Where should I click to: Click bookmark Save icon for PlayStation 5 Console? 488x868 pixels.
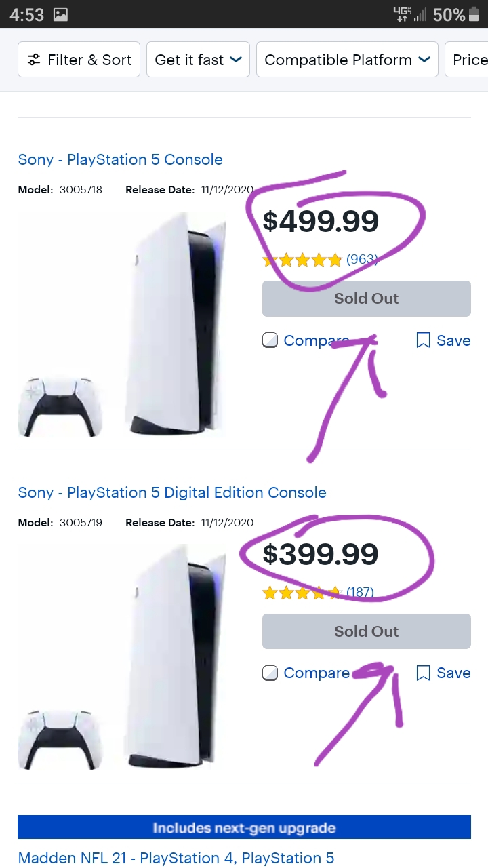424,340
